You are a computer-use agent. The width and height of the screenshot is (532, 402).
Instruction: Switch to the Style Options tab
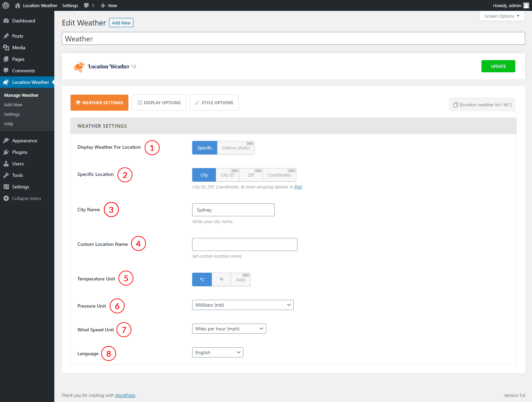coord(214,103)
